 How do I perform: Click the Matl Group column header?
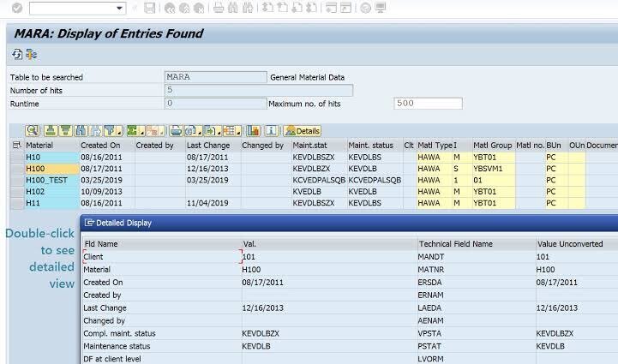[x=493, y=146]
